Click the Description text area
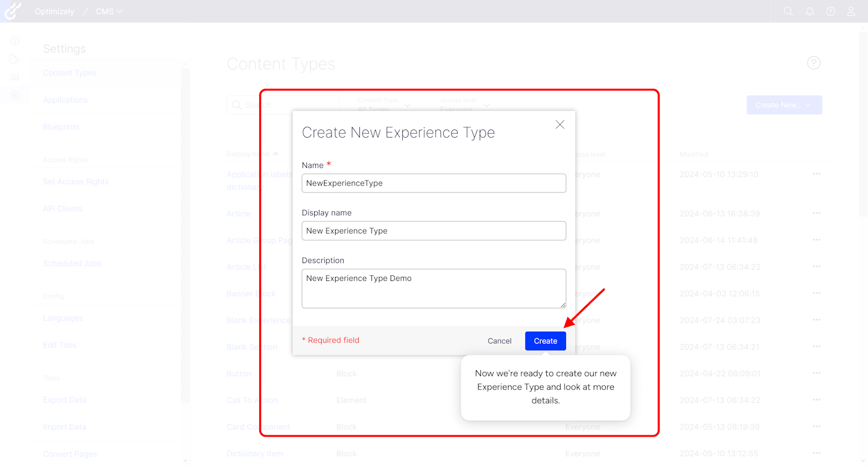The width and height of the screenshot is (868, 466). [433, 288]
